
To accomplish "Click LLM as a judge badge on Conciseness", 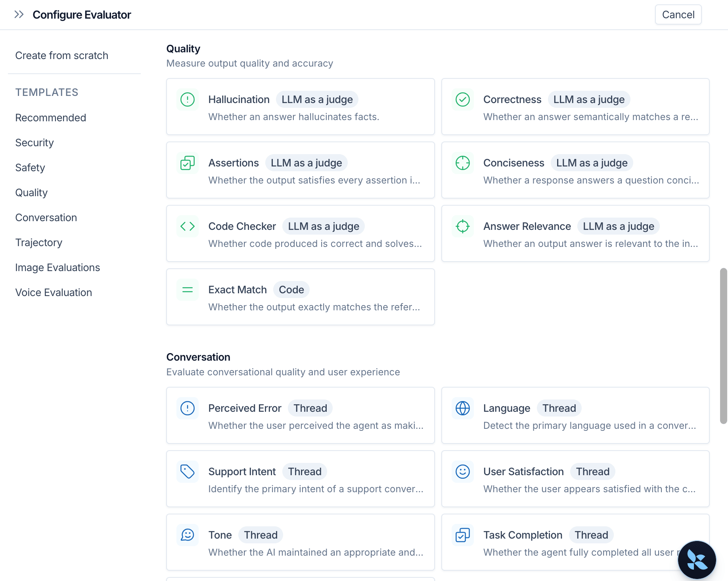I will pos(592,163).
